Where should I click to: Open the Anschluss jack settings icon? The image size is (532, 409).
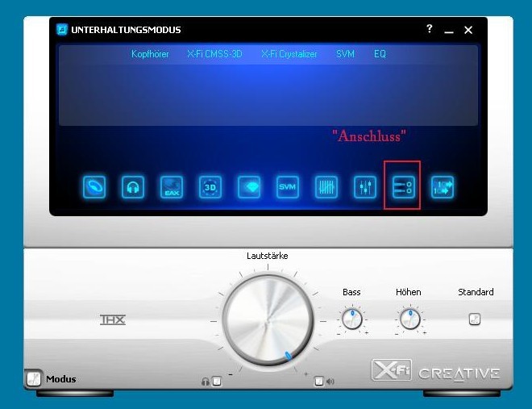(x=403, y=186)
